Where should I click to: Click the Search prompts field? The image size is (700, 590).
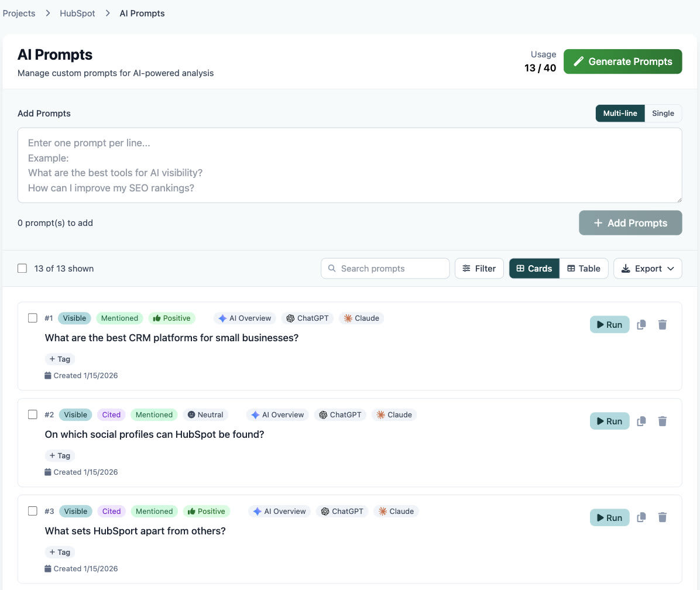(385, 268)
